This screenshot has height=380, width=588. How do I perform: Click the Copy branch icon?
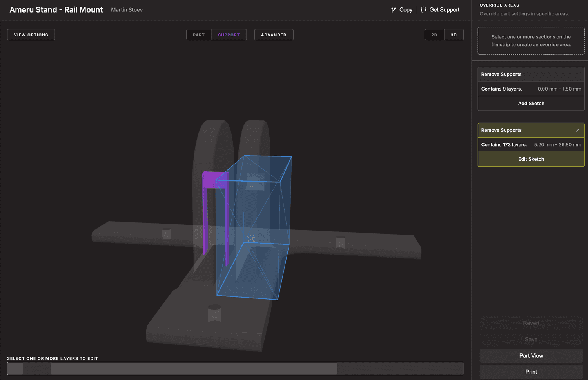click(393, 10)
